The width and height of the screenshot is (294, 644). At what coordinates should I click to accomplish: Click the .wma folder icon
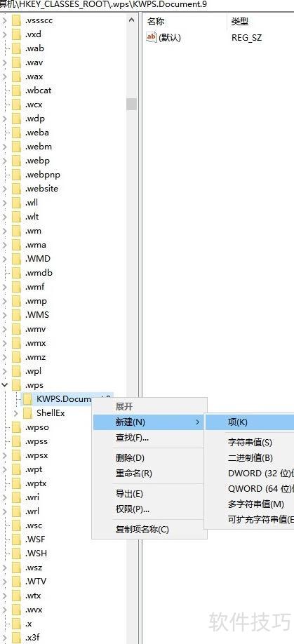[16, 245]
